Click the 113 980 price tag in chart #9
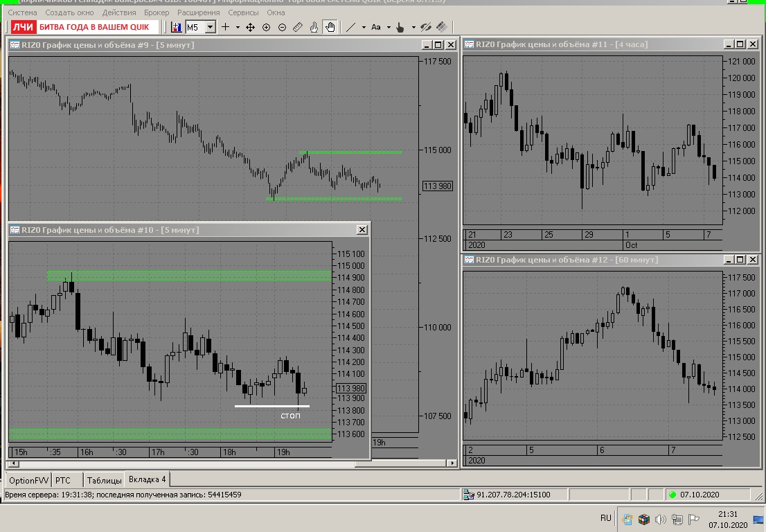 click(438, 186)
